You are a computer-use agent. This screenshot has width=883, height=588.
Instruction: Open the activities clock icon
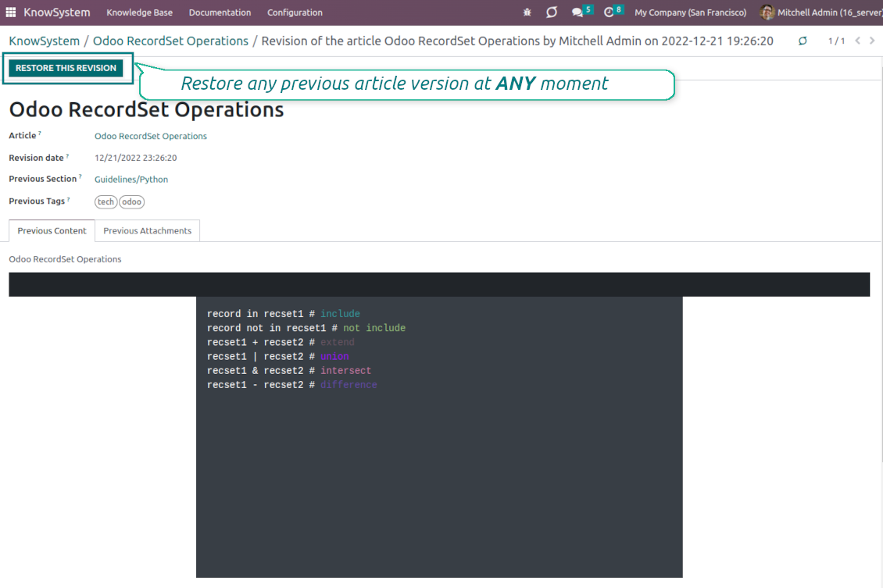tap(610, 12)
